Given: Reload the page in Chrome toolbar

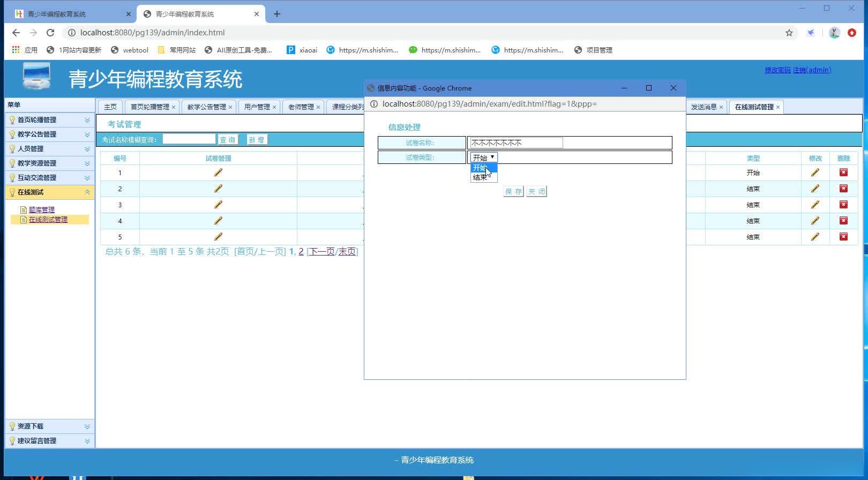Looking at the screenshot, I should 50,33.
